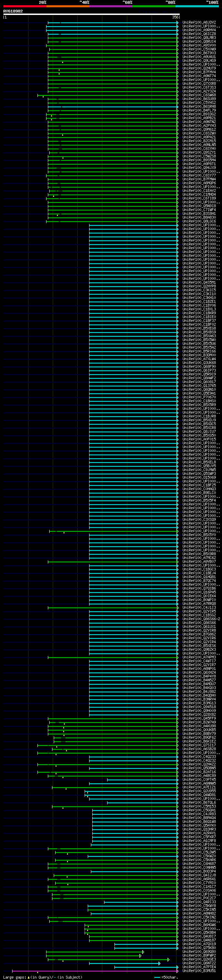222x980 pixels.
Task: Select hit UniRef100_B9ELC0
Action: click(199, 493)
